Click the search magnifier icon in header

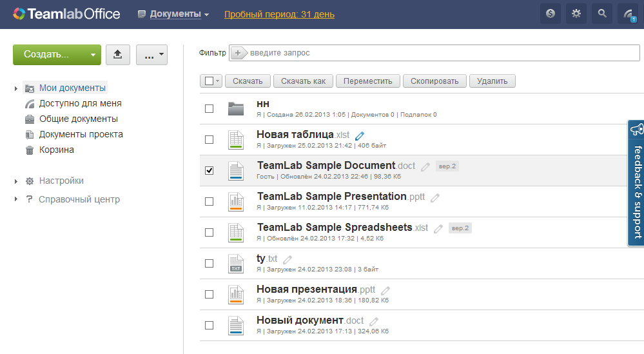[x=602, y=14]
